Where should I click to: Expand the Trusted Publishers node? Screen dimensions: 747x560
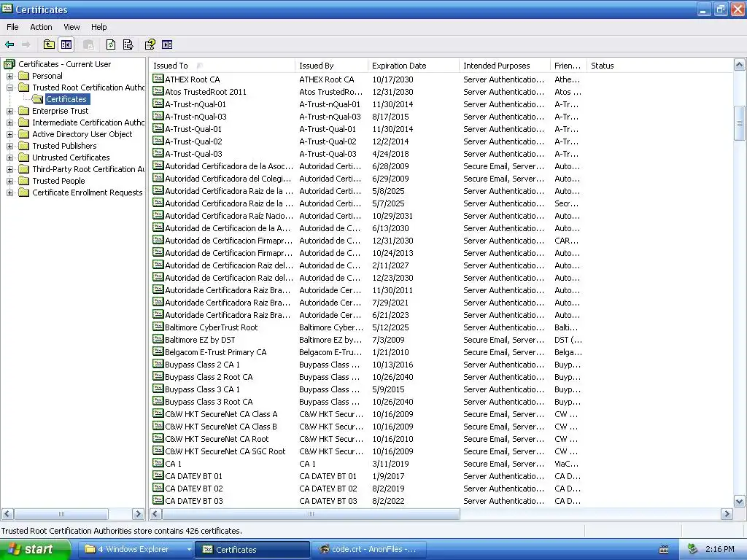tap(9, 146)
